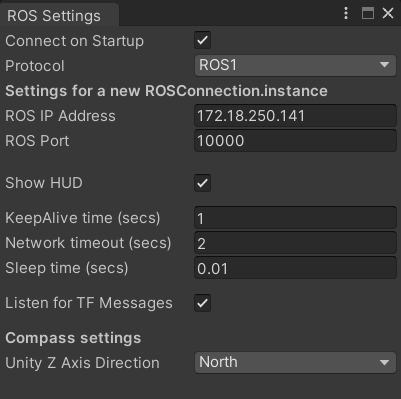This screenshot has width=401, height=399.
Task: Click the Protocol label
Action: click(35, 66)
